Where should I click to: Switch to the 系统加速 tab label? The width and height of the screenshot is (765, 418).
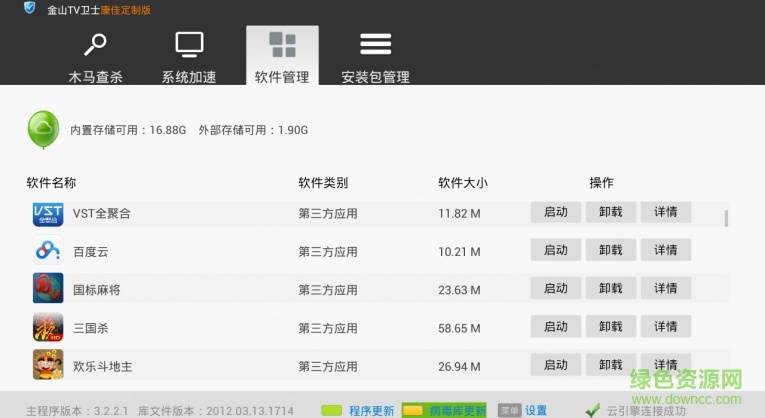189,77
